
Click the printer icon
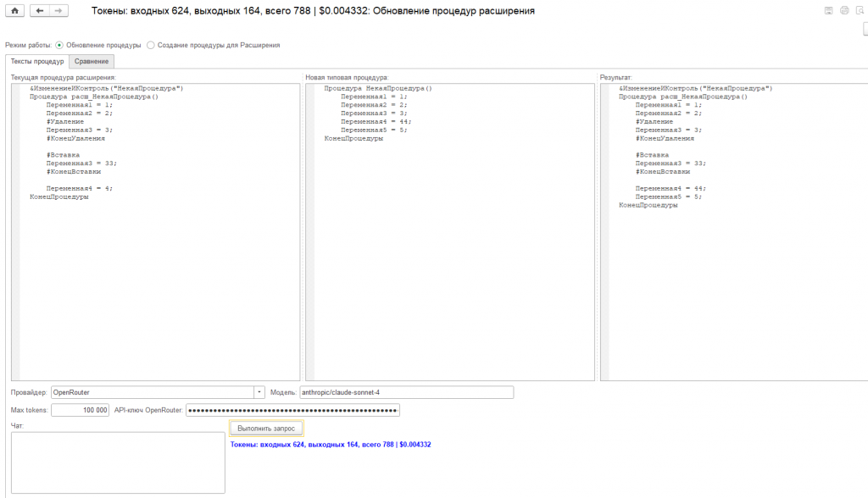pos(844,10)
